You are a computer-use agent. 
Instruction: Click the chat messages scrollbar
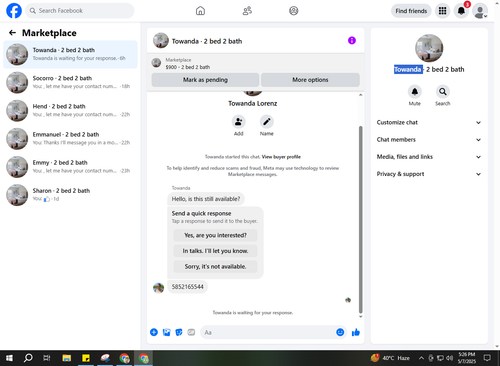pyautogui.click(x=360, y=219)
